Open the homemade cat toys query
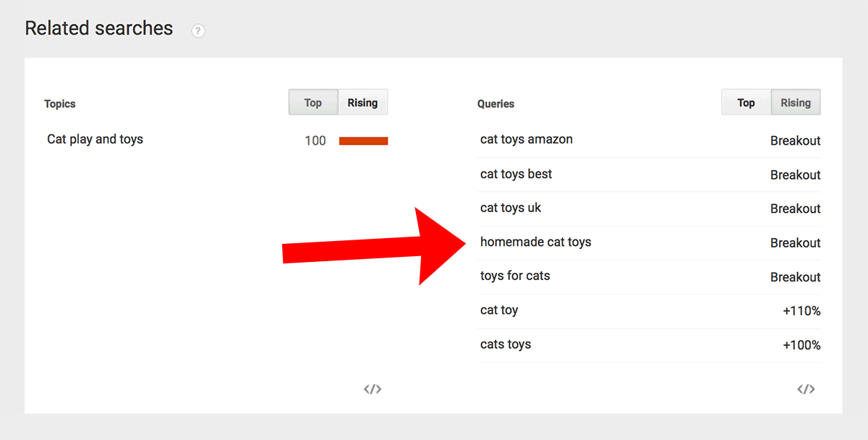The height and width of the screenshot is (440, 868). pyautogui.click(x=536, y=242)
